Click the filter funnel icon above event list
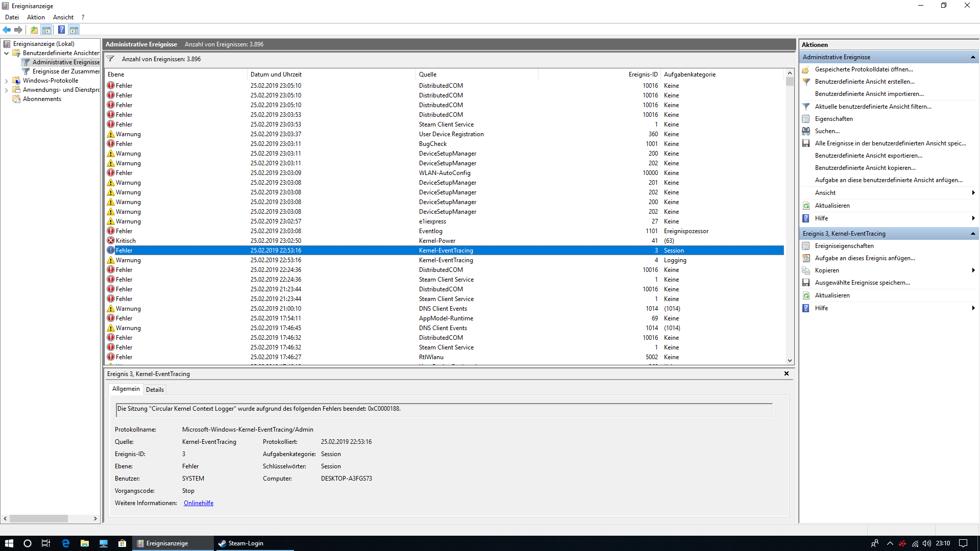The image size is (980, 551). click(110, 59)
